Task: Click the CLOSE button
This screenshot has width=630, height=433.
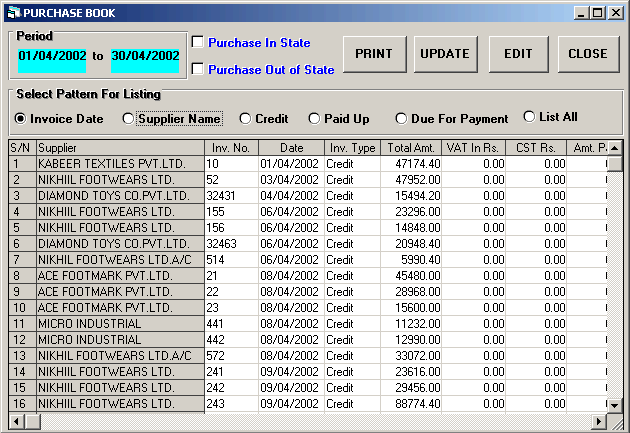Action: 589,54
